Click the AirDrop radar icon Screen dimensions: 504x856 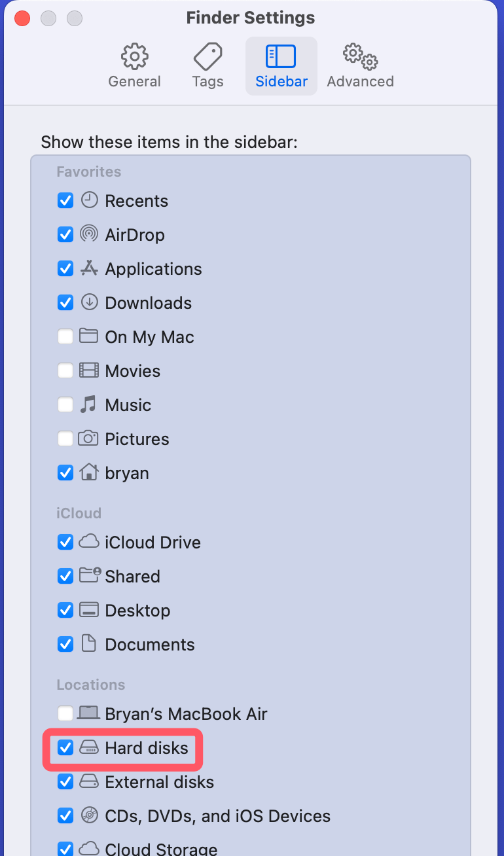point(88,234)
